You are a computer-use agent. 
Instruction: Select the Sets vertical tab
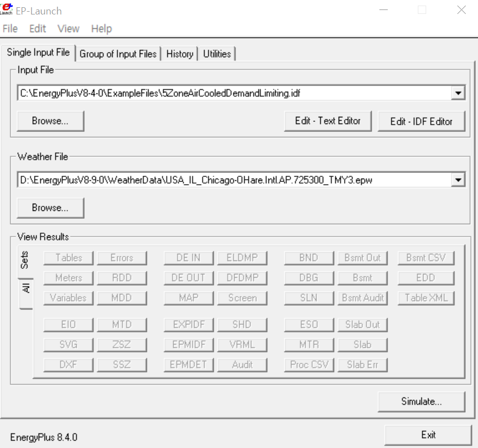click(x=25, y=260)
